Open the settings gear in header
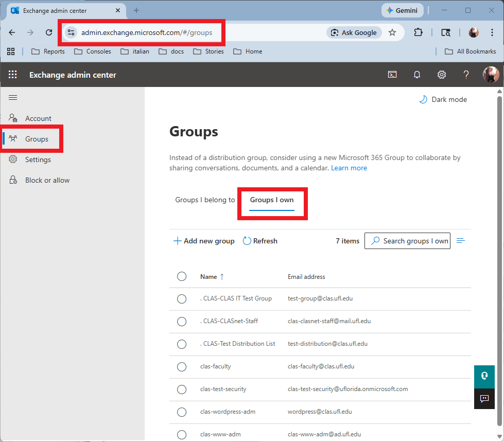This screenshot has width=504, height=442. click(x=441, y=75)
